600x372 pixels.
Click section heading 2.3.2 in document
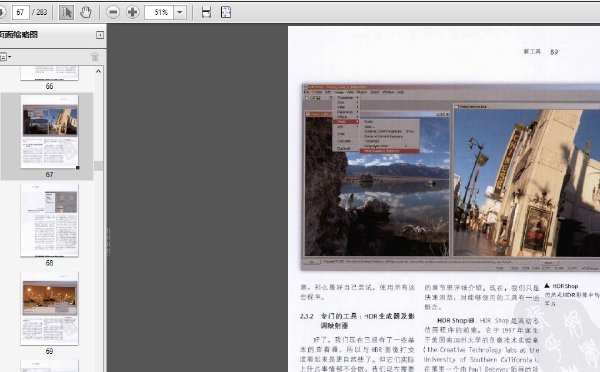tap(357, 321)
